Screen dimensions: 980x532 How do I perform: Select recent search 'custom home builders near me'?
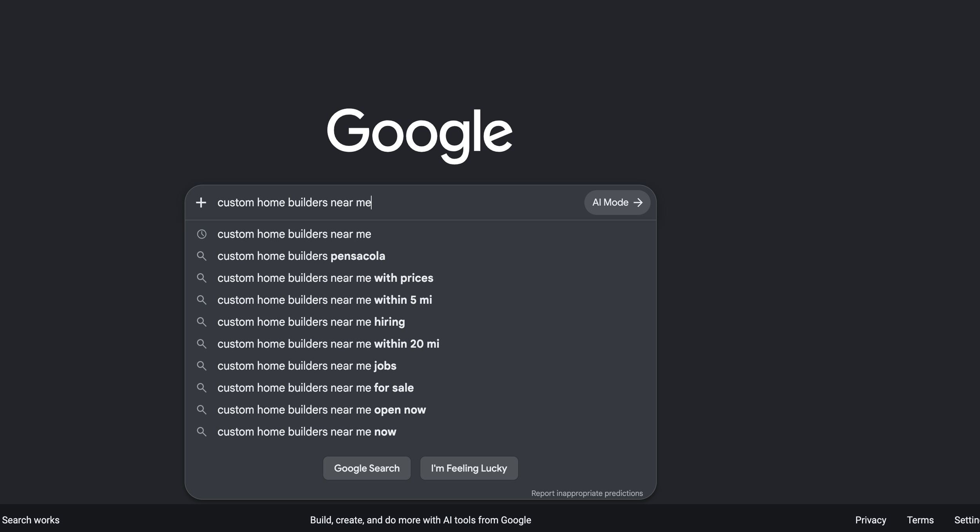pos(421,234)
